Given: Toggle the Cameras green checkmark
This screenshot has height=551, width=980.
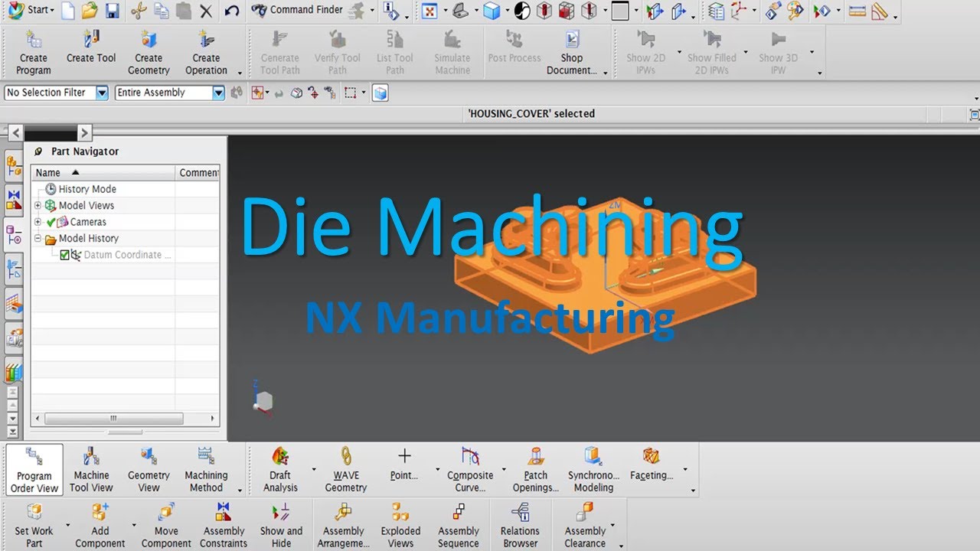Looking at the screenshot, I should 51,222.
